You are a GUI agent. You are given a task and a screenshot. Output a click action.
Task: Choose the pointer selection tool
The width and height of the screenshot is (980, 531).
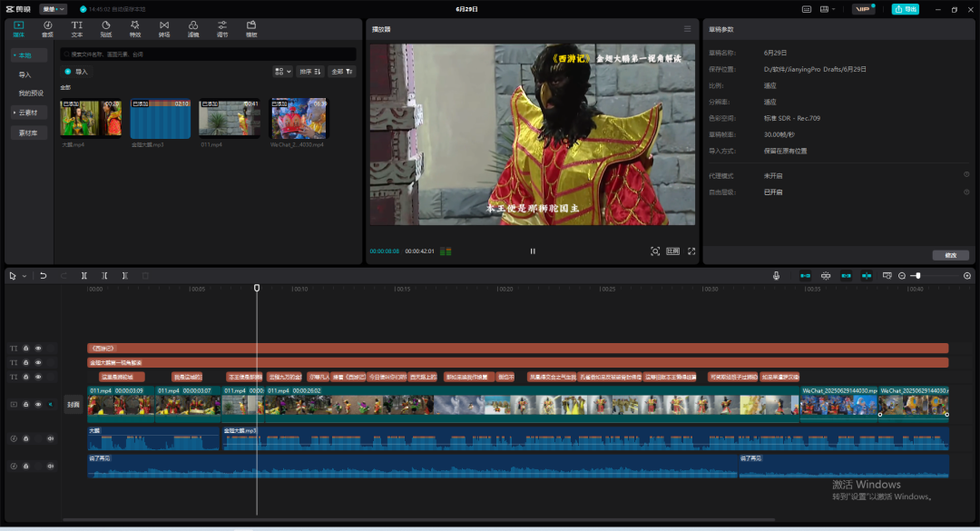click(x=13, y=276)
